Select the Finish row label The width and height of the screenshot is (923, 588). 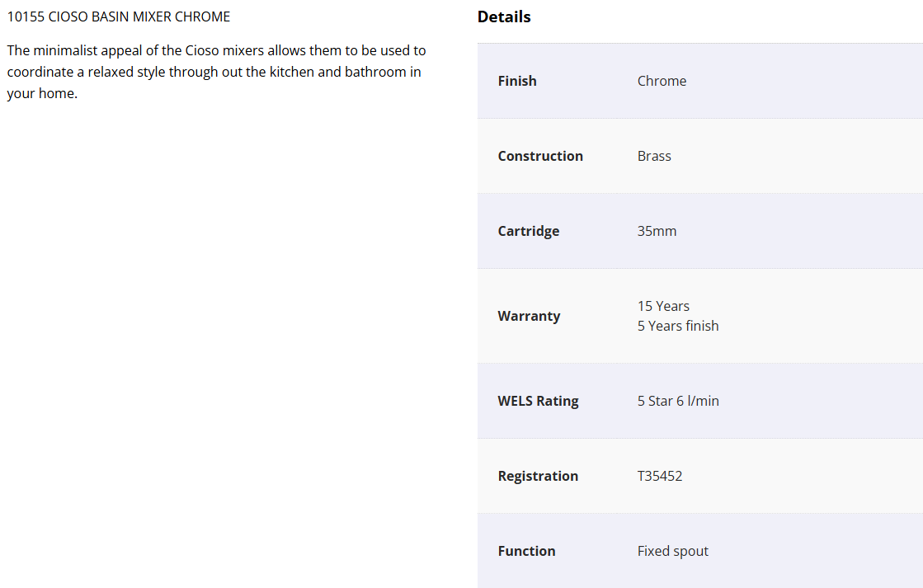tap(517, 81)
